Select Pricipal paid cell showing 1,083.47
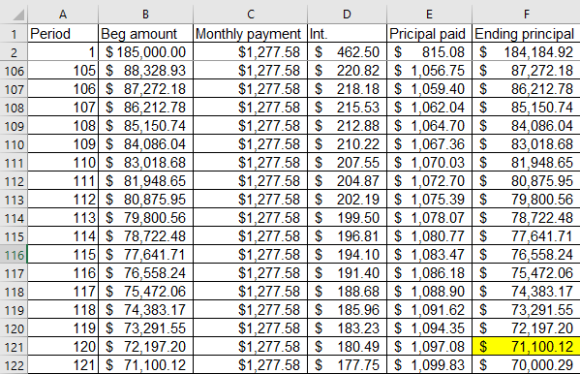This screenshot has width=580, height=374. click(429, 255)
